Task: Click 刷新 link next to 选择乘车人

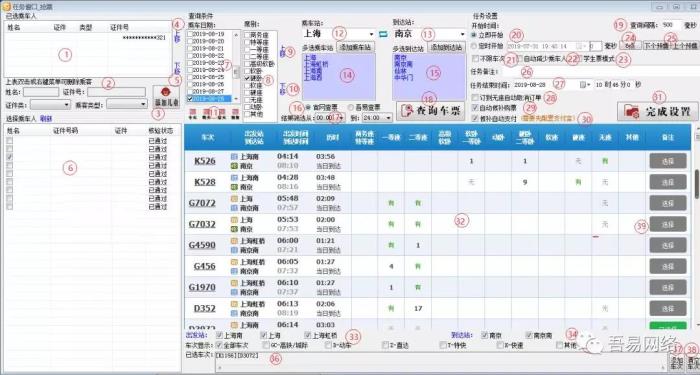Action: point(46,119)
